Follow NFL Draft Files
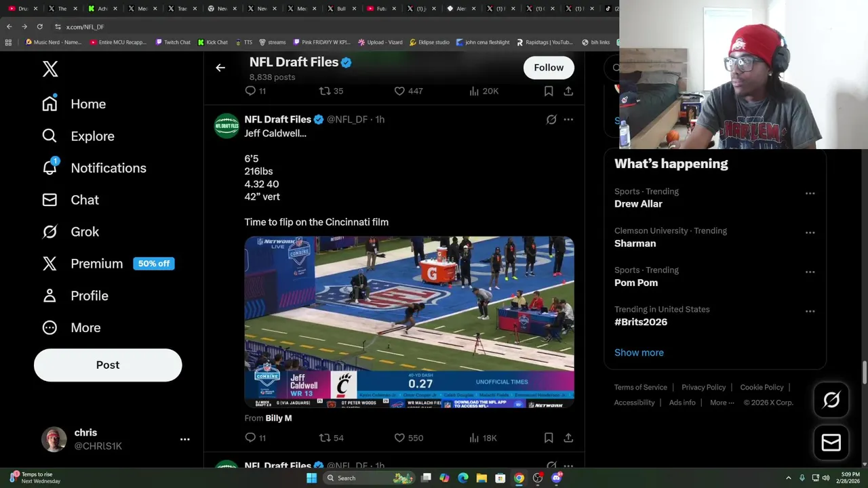 pos(549,68)
